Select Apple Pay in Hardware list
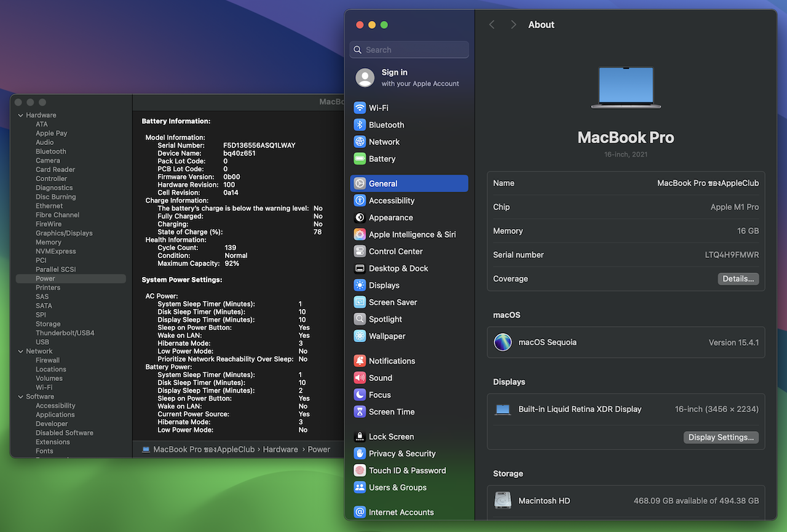This screenshot has height=532, width=787. pyautogui.click(x=52, y=133)
